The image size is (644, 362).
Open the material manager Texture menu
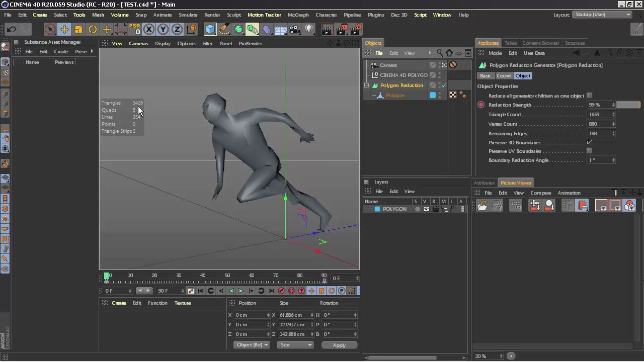coord(183,303)
